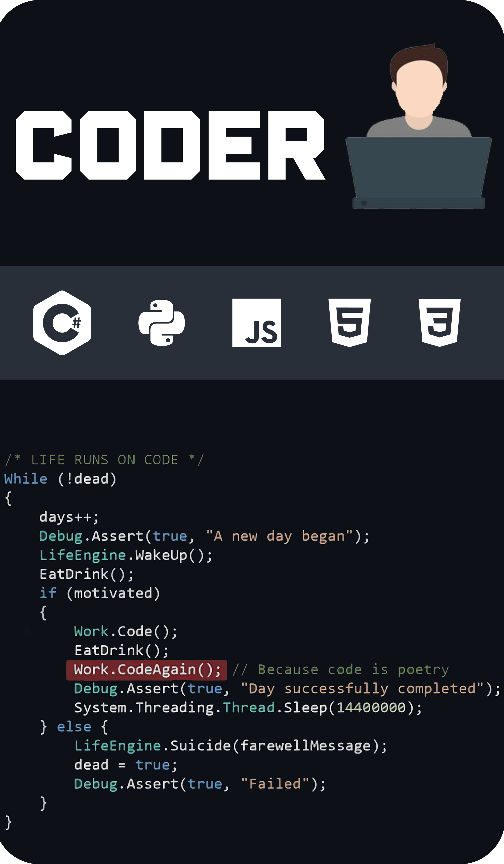Click the laptop illustration
504x864 pixels.
[x=418, y=171]
